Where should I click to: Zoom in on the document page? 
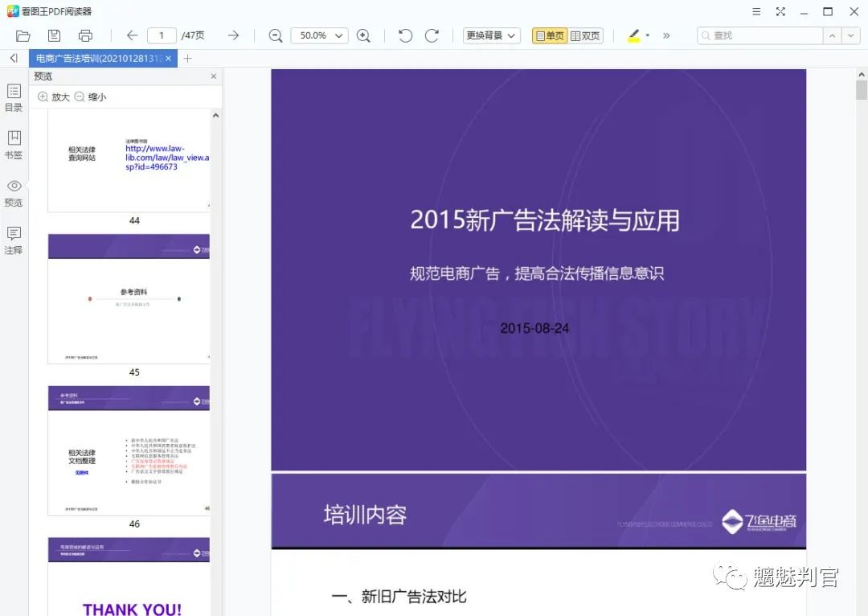pyautogui.click(x=363, y=35)
